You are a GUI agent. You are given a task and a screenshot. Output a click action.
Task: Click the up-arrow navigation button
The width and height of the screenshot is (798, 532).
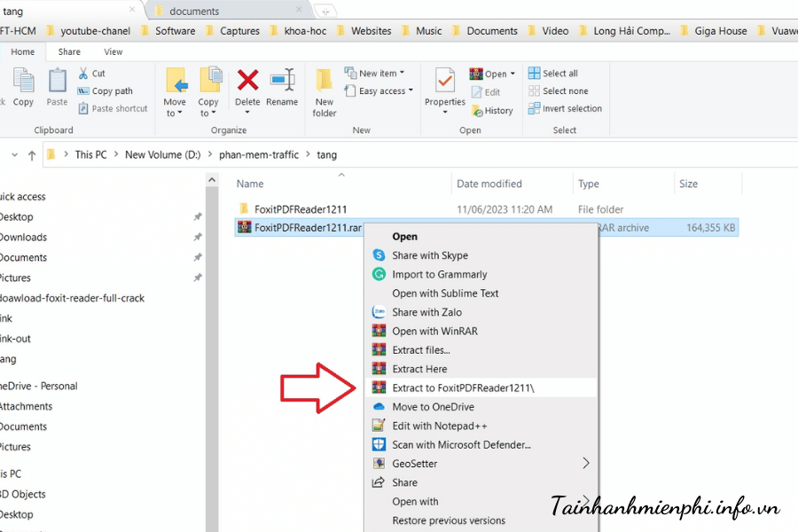click(32, 155)
